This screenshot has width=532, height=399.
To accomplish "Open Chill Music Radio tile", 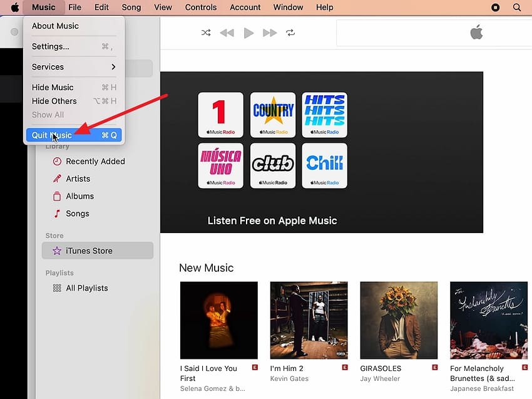I will pyautogui.click(x=324, y=166).
